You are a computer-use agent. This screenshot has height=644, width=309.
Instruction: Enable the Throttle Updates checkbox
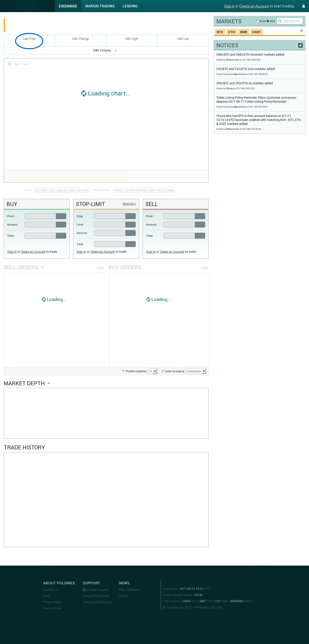[x=123, y=371]
